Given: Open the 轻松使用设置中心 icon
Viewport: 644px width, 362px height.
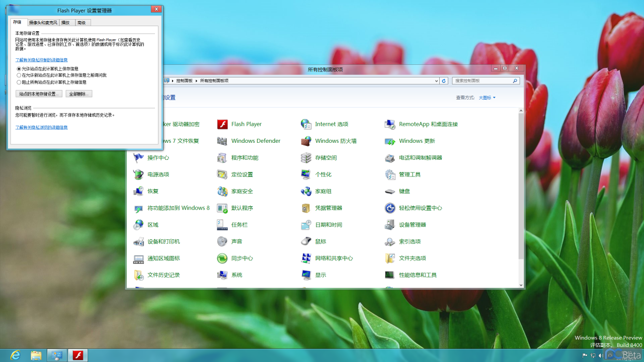Looking at the screenshot, I should point(390,208).
